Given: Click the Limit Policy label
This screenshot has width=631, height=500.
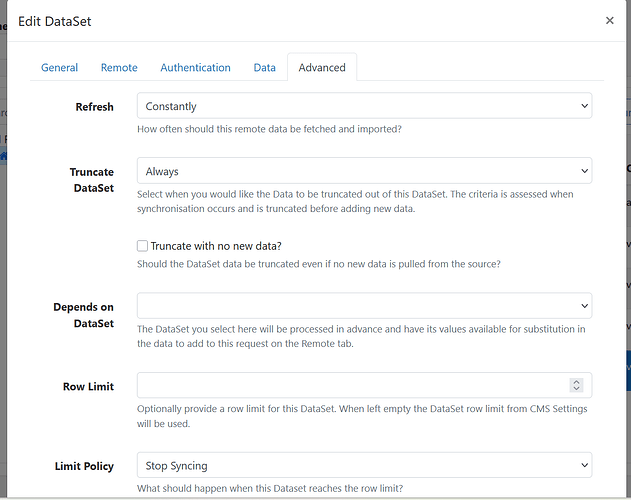Looking at the screenshot, I should tap(85, 466).
